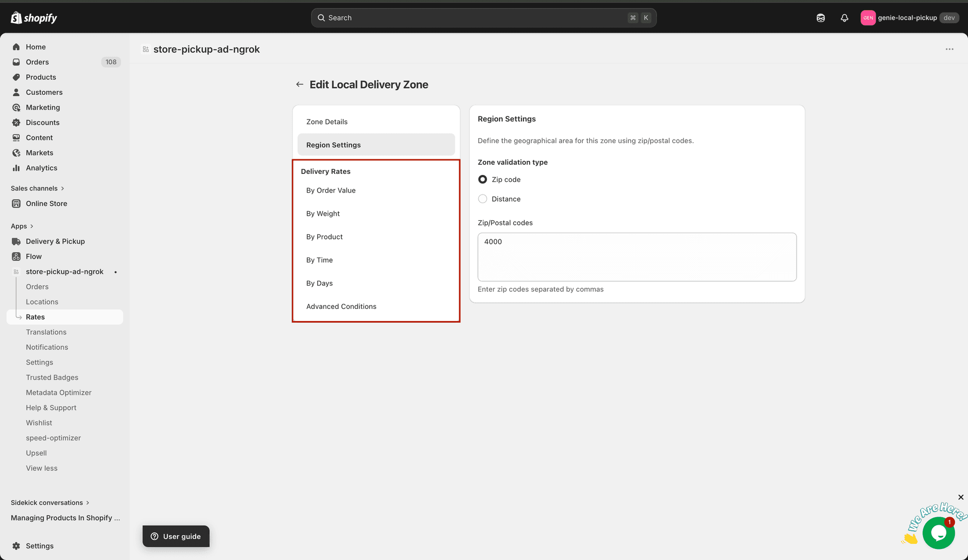968x560 pixels.
Task: Expand the Sales channels section
Action: [38, 189]
